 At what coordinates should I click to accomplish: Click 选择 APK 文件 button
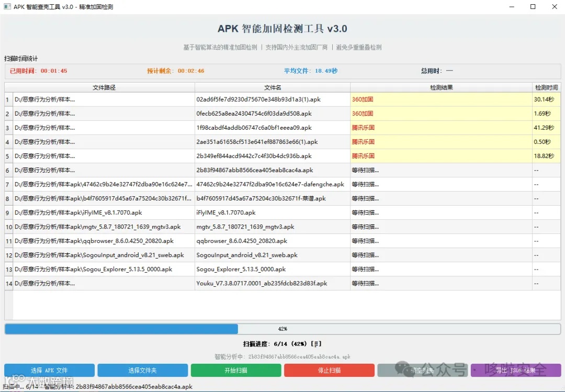(49, 370)
